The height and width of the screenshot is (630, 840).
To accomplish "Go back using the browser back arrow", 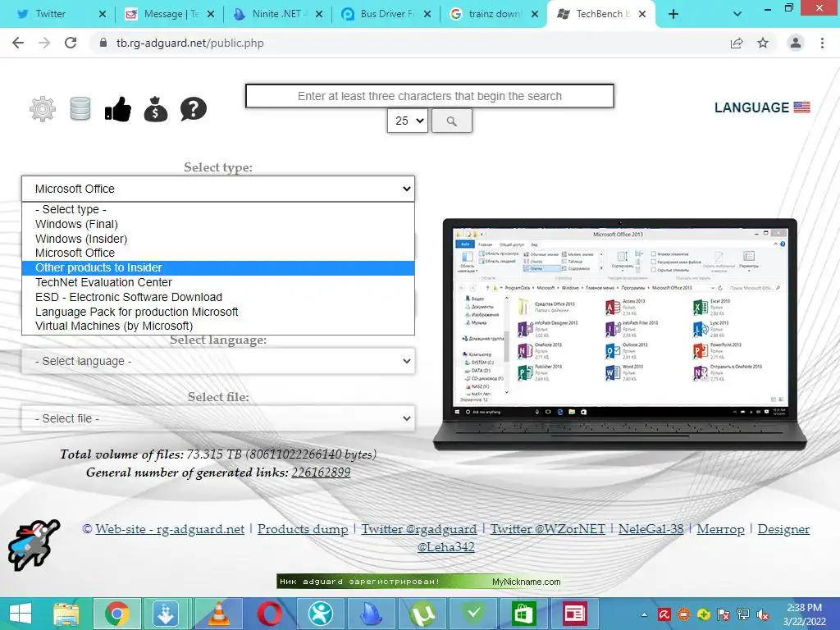I will [18, 43].
